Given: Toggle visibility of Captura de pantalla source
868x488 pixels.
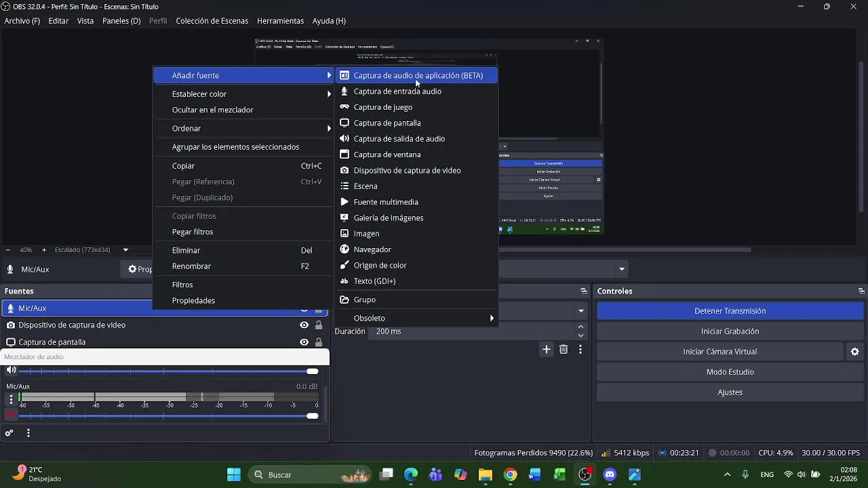Looking at the screenshot, I should 304,342.
